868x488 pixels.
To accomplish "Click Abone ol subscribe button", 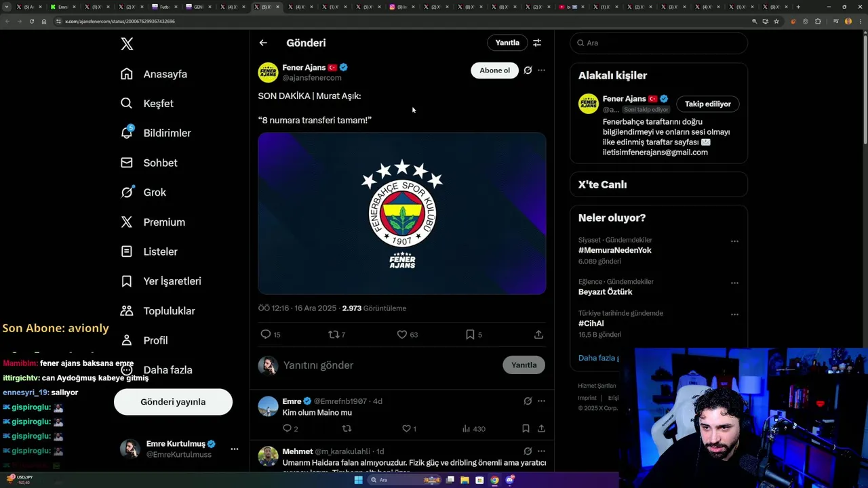I will [494, 70].
